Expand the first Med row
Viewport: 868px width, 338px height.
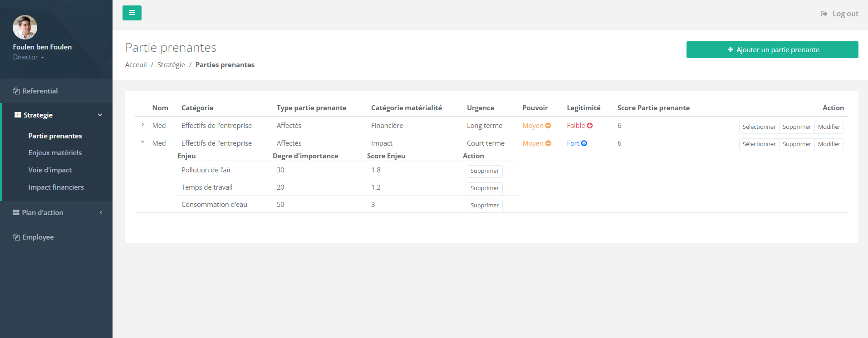coord(142,125)
